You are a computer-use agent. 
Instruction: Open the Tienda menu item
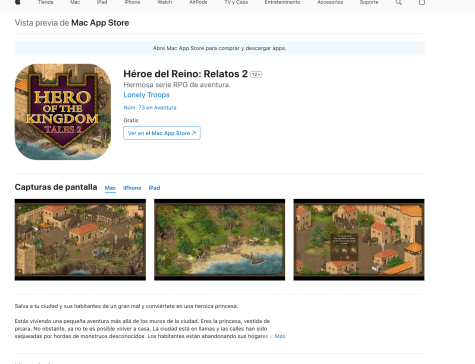pyautogui.click(x=46, y=2)
